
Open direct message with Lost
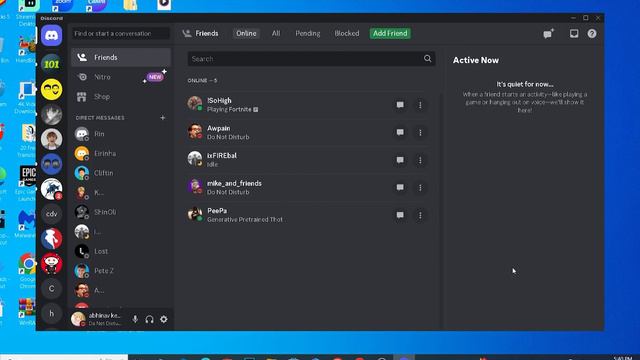[121, 251]
